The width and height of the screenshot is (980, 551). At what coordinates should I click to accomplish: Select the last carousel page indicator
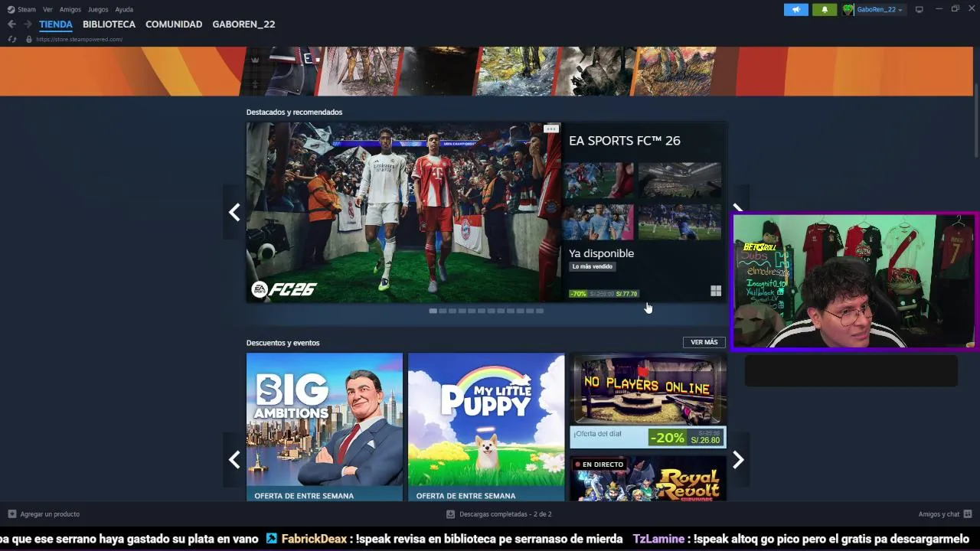click(x=540, y=311)
